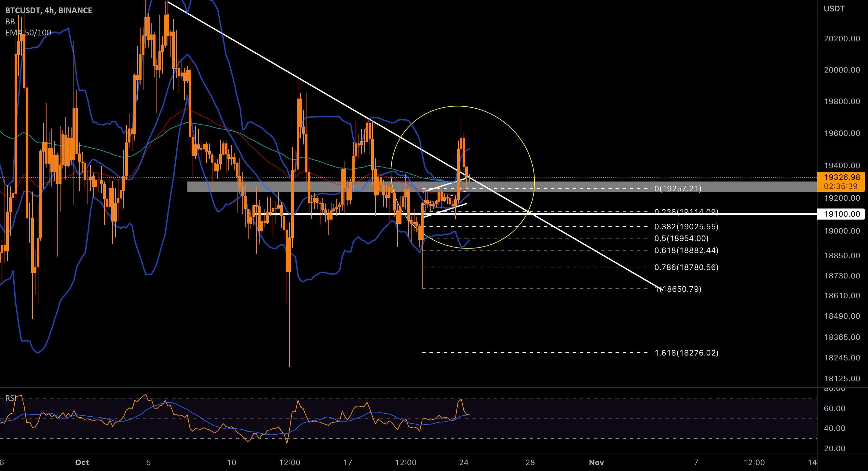This screenshot has width=868, height=471.
Task: Click the countdown timer 02:35:39
Action: (x=842, y=186)
